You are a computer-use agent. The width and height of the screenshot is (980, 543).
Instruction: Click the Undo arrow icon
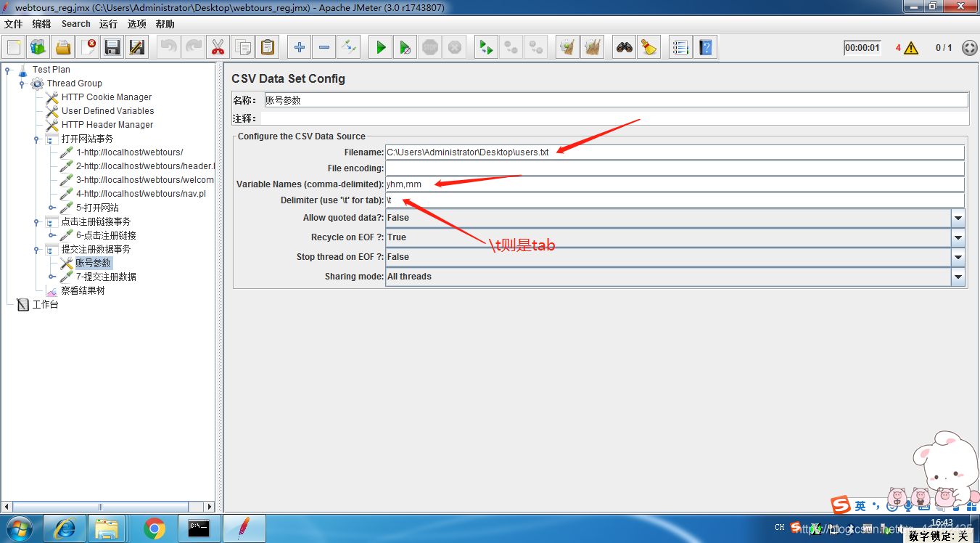click(169, 48)
